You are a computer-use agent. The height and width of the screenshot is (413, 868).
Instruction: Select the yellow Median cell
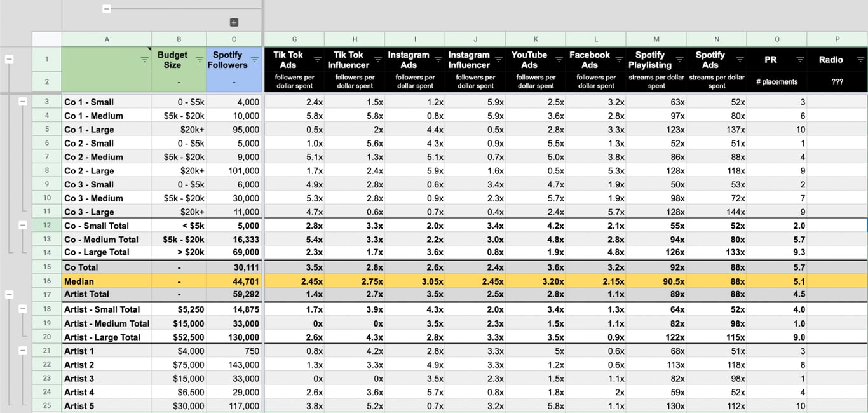pos(107,281)
